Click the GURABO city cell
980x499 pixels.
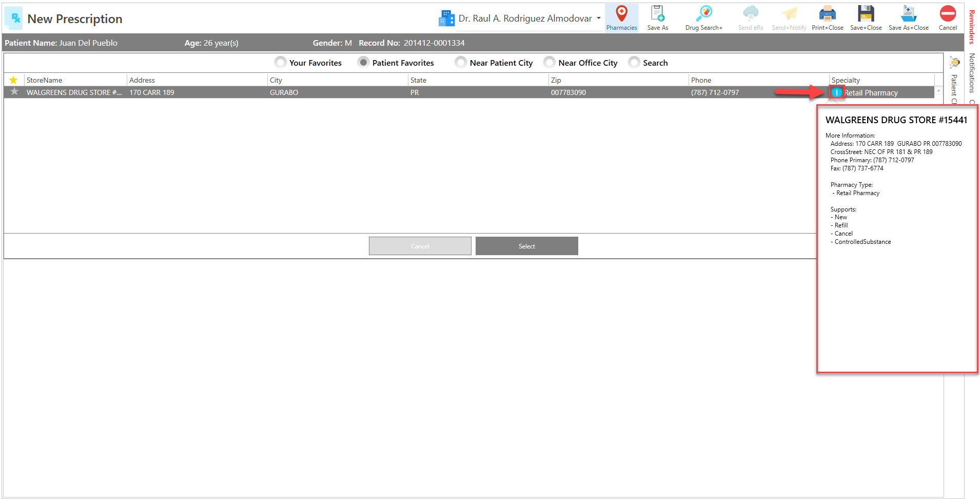point(284,92)
